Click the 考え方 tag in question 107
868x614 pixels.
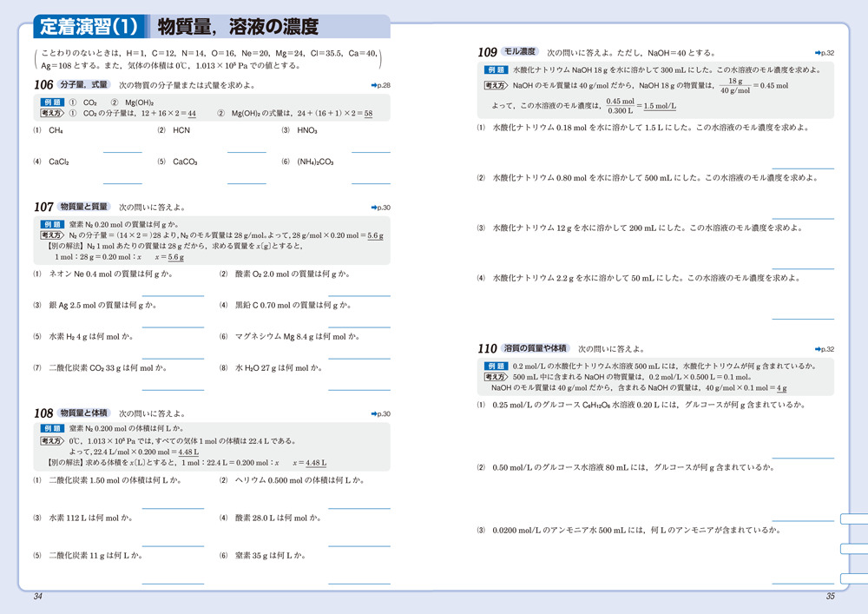click(52, 234)
